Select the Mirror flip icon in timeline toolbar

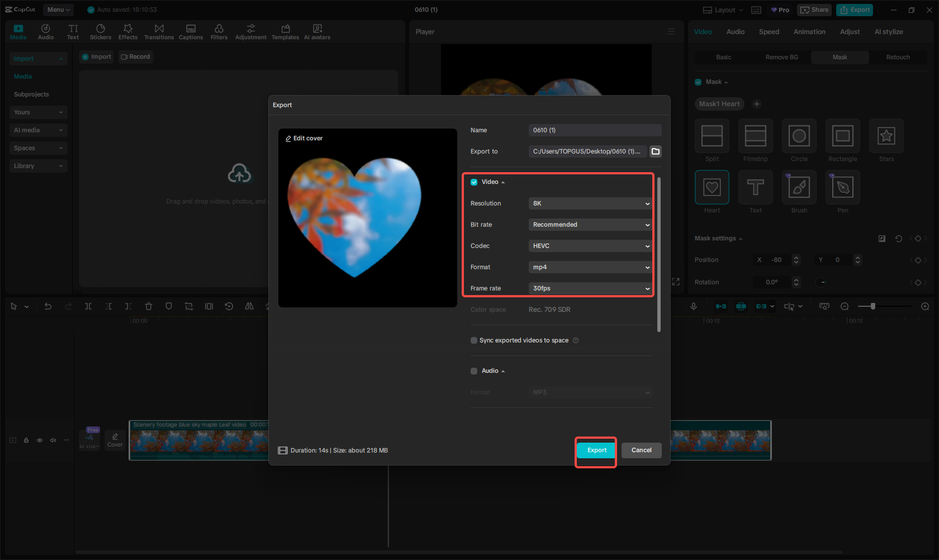(x=249, y=306)
